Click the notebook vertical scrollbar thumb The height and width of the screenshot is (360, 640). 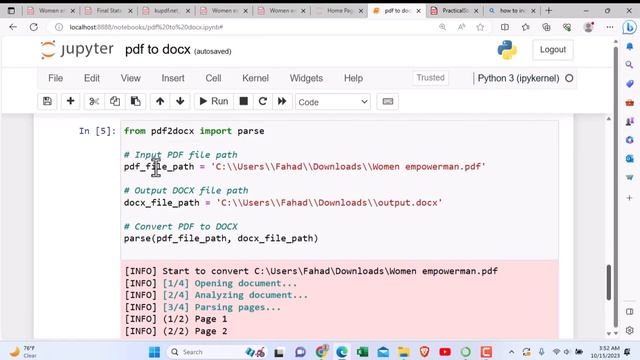click(609, 282)
